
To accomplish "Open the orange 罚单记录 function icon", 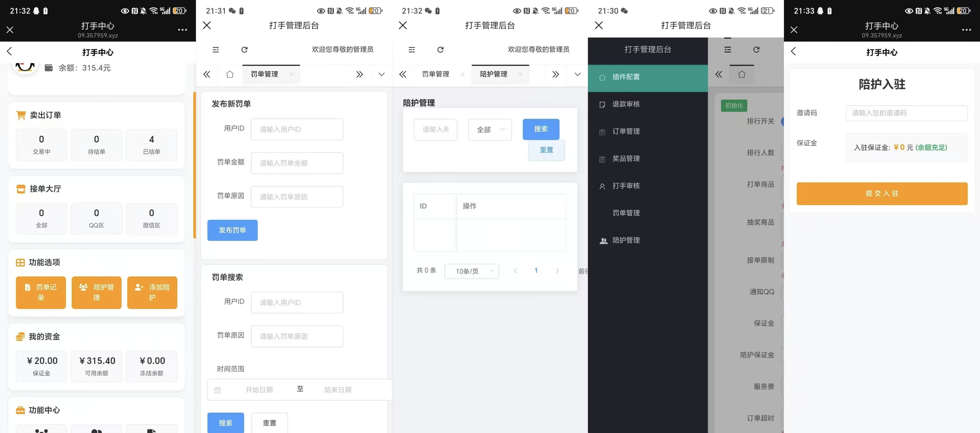I will [x=41, y=293].
